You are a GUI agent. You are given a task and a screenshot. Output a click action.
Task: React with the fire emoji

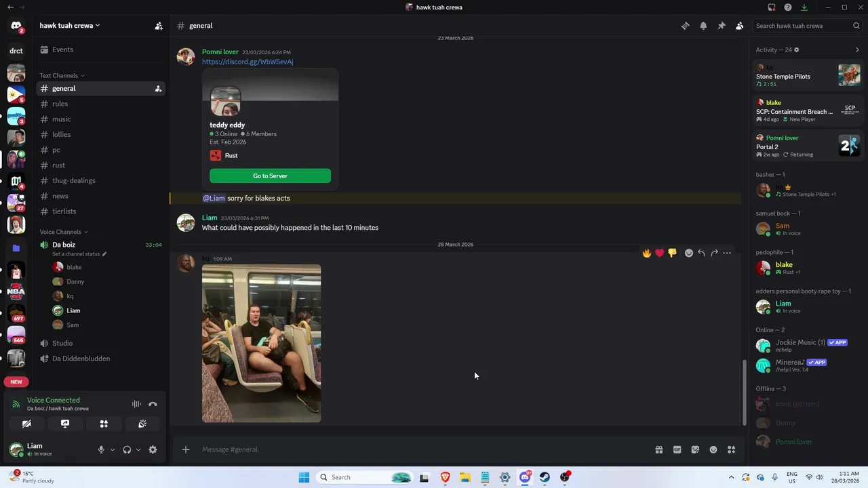(x=647, y=253)
